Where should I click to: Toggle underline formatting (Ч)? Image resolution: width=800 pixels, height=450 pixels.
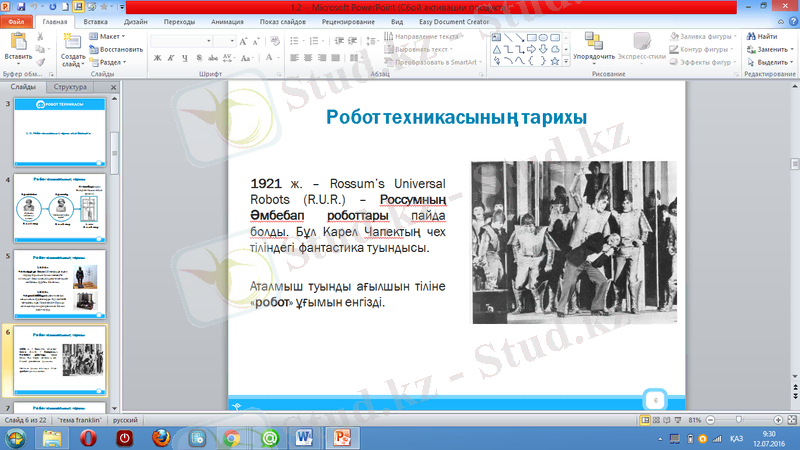[184, 58]
